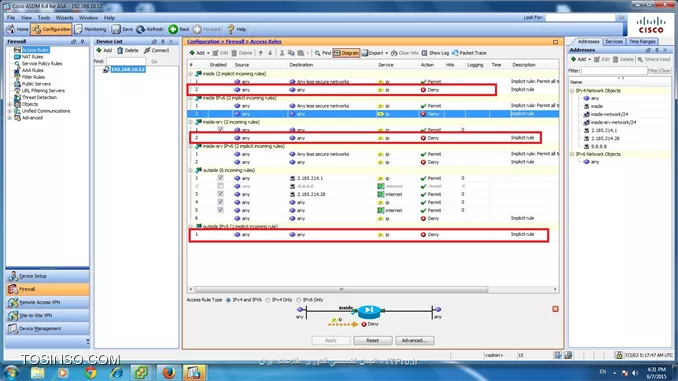Launch the Packet Trace tool
This screenshot has height=381, width=678.
(x=469, y=53)
